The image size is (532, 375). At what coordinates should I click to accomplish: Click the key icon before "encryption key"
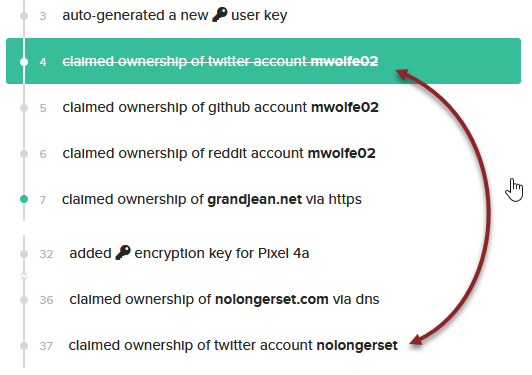123,253
